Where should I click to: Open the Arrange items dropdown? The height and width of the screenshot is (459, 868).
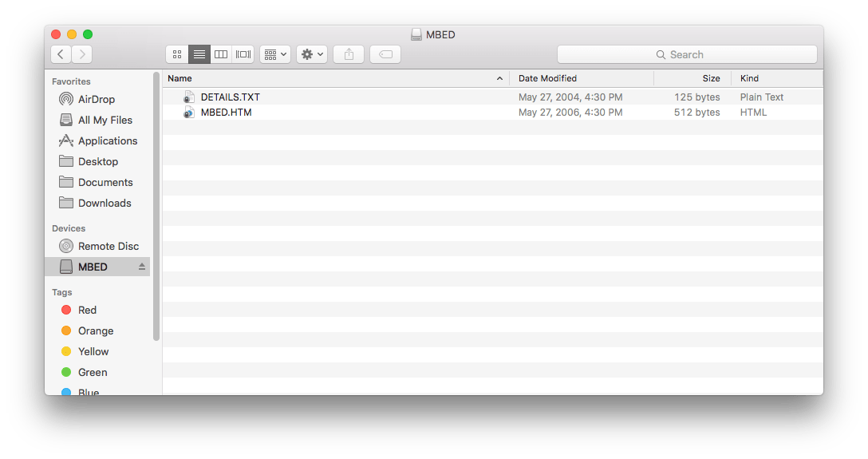point(275,54)
